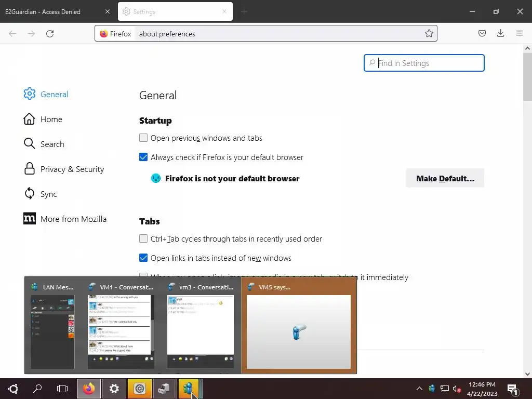Open Task View on taskbar
This screenshot has height=399, width=532.
62,389
